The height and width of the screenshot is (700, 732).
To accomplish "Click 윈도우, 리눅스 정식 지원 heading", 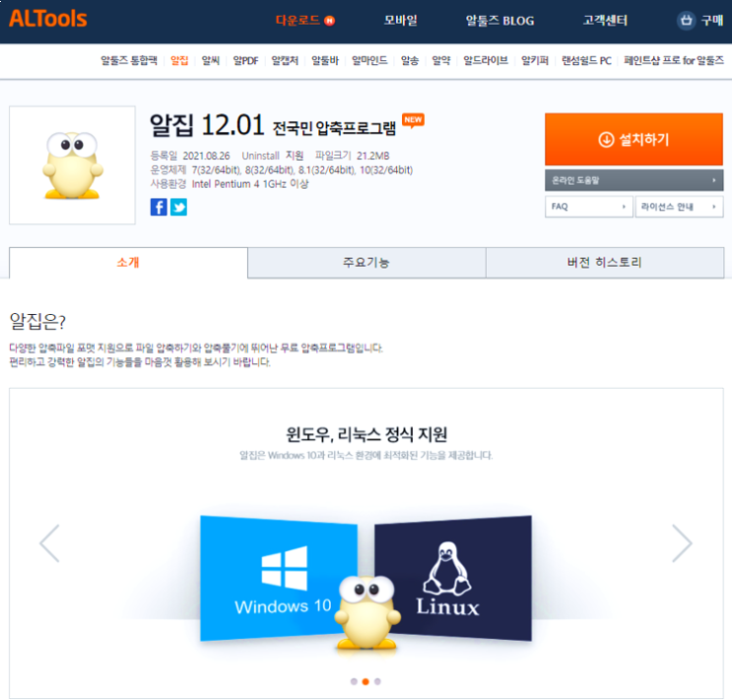I will tap(366, 434).
